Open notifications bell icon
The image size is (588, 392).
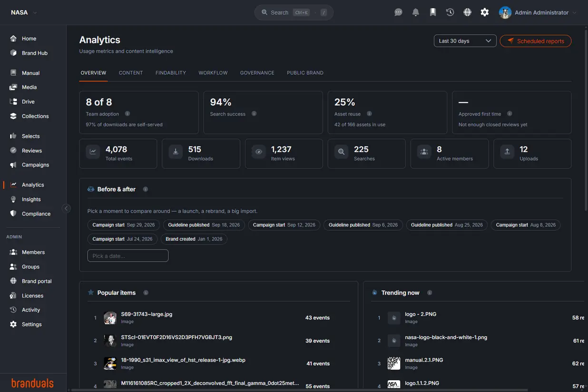click(416, 12)
